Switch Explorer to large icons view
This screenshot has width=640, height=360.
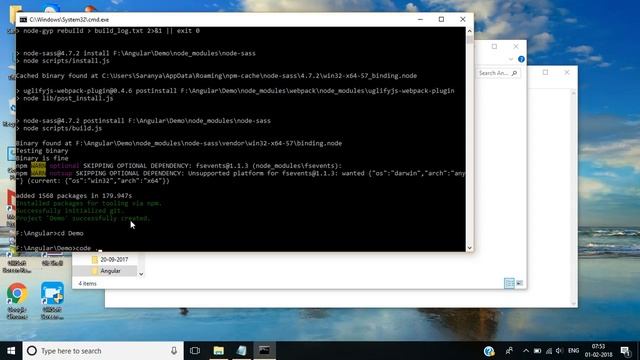[x=520, y=283]
